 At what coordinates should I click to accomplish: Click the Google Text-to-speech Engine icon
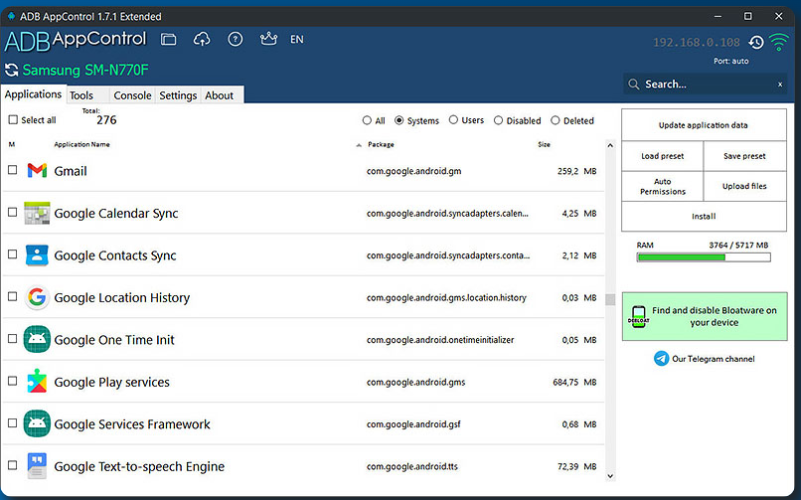click(37, 466)
